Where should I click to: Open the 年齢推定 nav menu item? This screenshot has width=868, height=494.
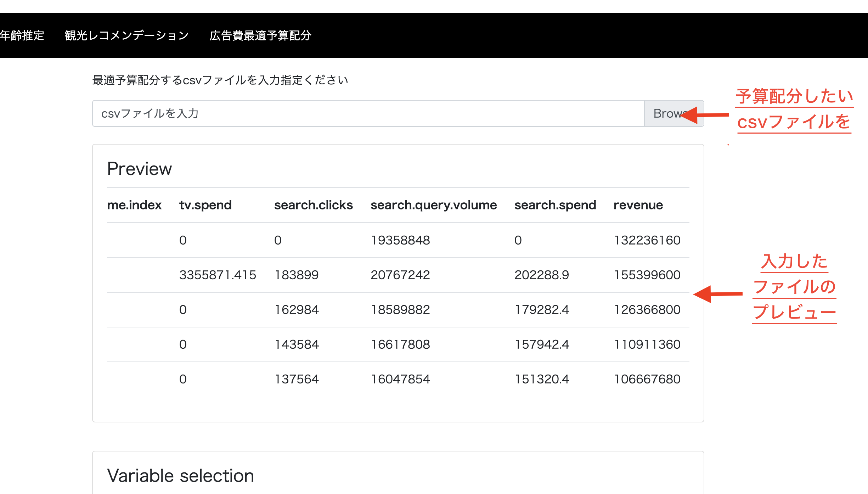click(22, 35)
